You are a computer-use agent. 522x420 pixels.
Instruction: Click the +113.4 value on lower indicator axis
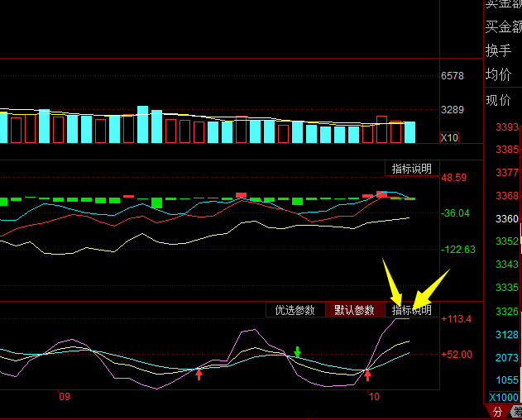456,319
